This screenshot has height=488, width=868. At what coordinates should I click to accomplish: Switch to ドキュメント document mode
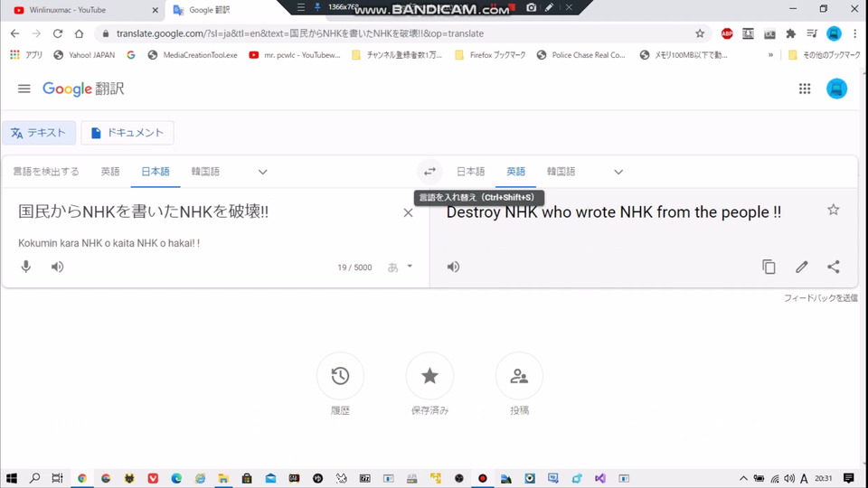point(127,133)
